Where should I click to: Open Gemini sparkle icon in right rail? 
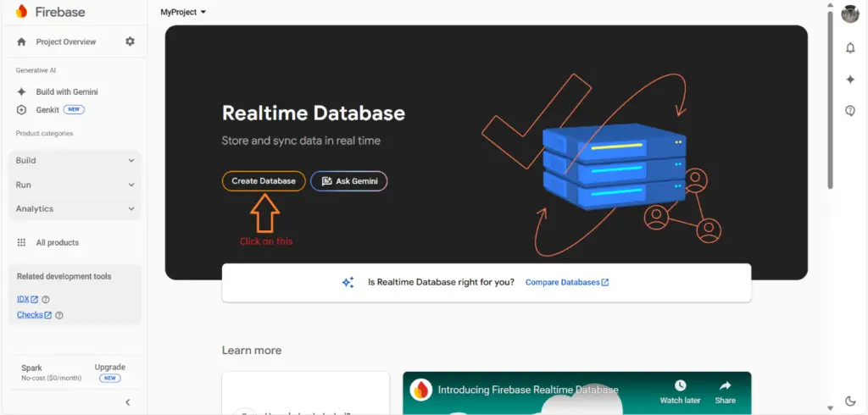(x=850, y=80)
